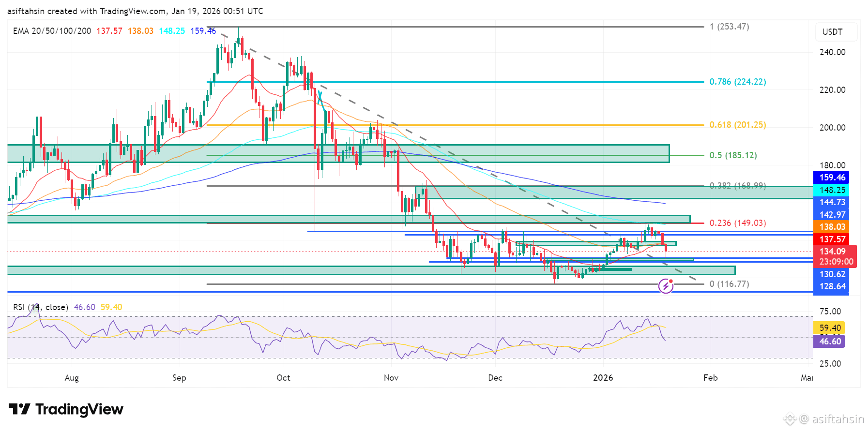This screenshot has width=868, height=431.
Task: Click the 148.25 cyan price tag
Action: coord(831,190)
